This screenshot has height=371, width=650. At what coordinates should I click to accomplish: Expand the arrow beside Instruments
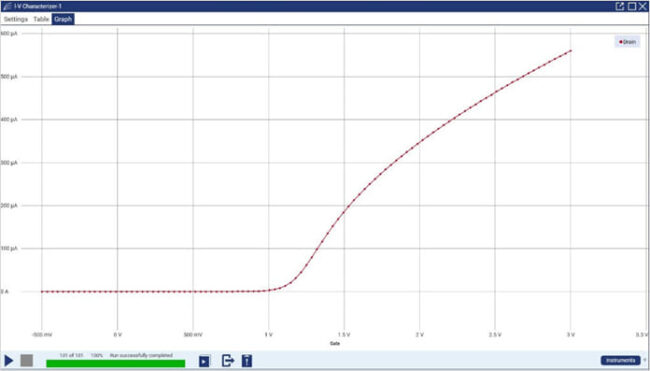[645, 360]
